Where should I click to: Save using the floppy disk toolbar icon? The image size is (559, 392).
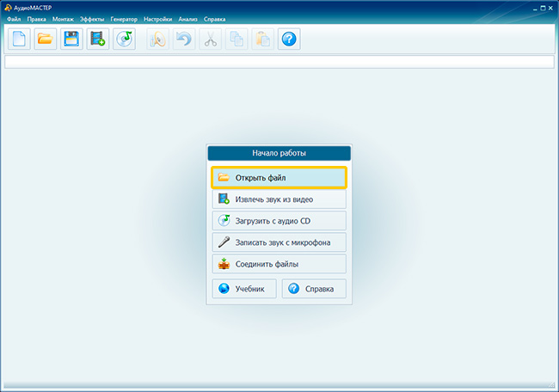pos(71,39)
